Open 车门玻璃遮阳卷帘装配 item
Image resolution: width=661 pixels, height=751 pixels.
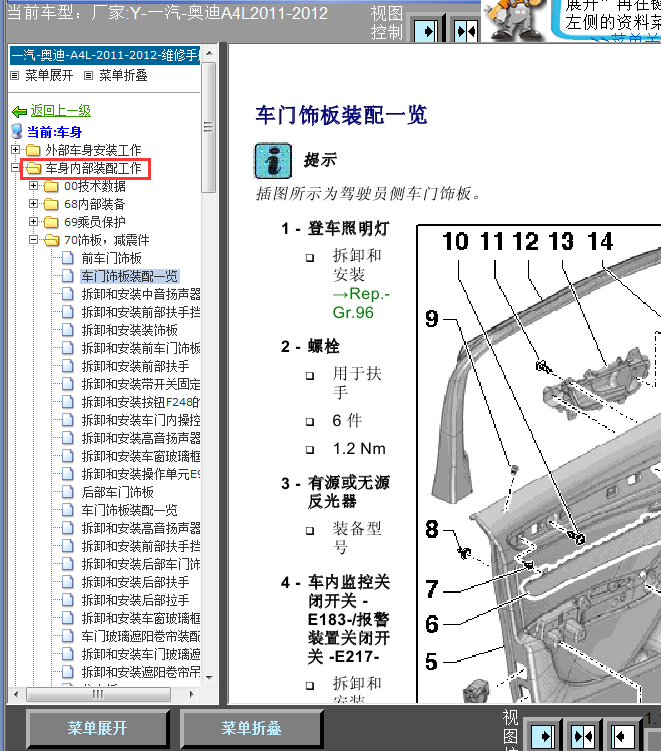point(141,636)
